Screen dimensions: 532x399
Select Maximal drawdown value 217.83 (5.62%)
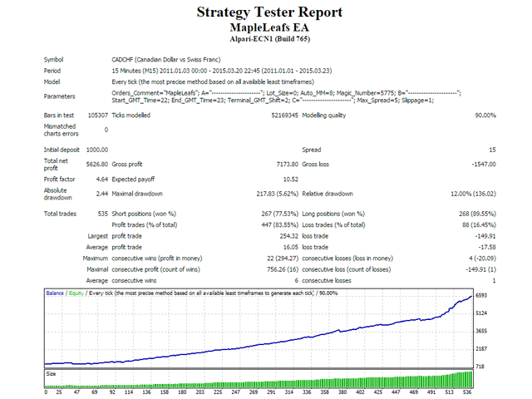point(277,194)
